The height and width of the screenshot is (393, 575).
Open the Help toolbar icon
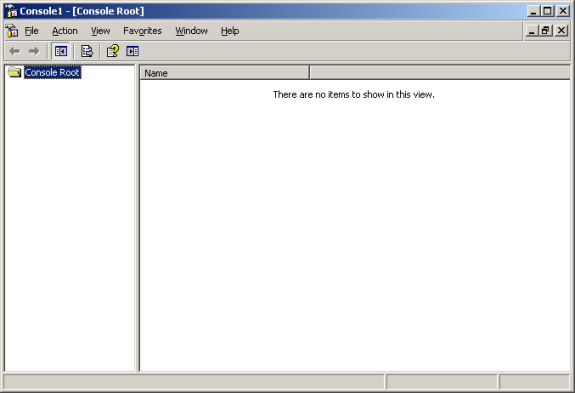click(113, 51)
